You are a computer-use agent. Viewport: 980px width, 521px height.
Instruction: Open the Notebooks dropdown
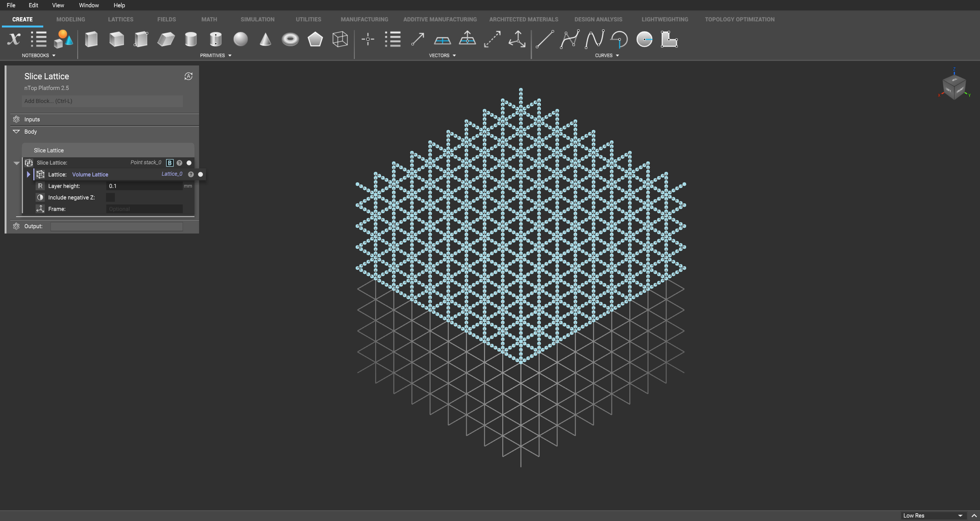pos(39,56)
